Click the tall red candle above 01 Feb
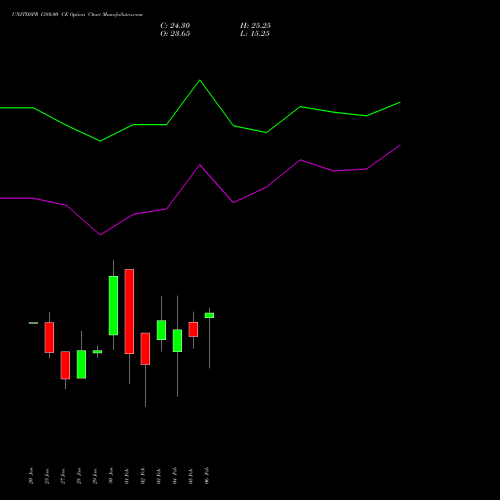Screen dimensions: 500x500 tap(129, 311)
